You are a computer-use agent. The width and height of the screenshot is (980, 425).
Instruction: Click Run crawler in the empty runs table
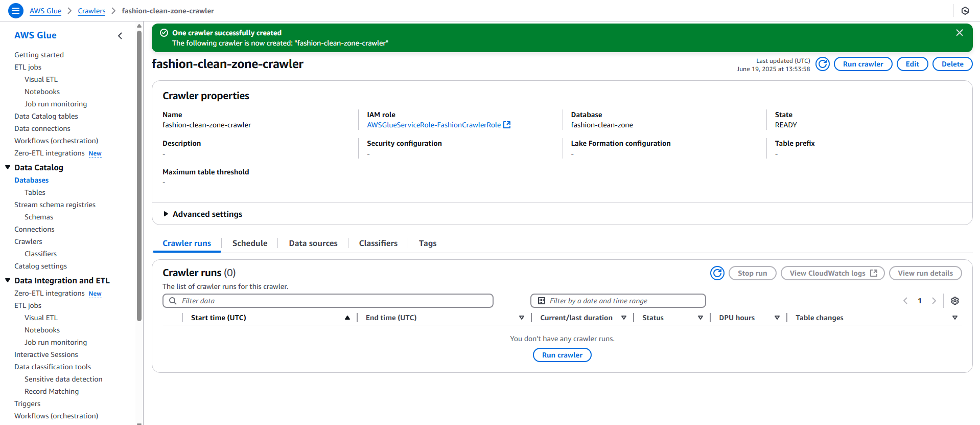pyautogui.click(x=562, y=355)
